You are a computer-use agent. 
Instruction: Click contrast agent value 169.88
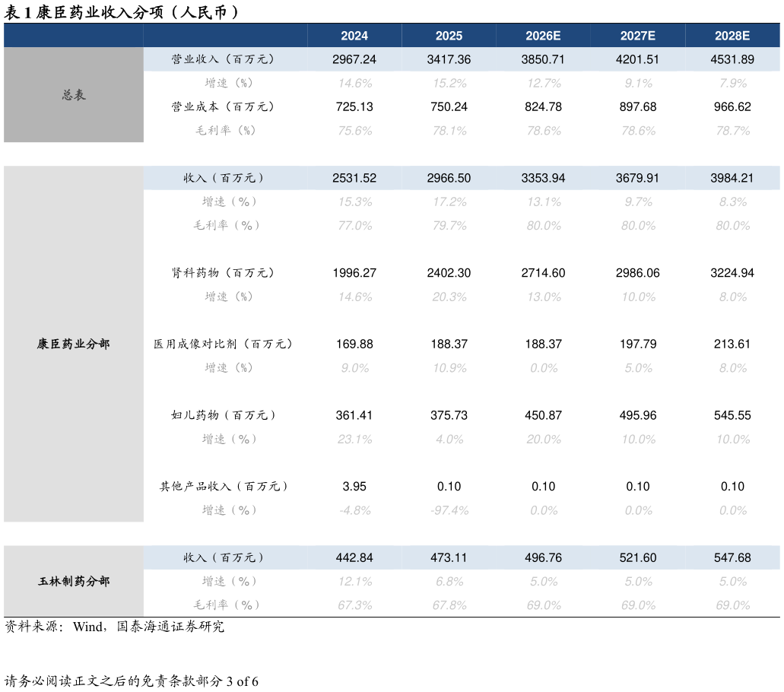click(354, 344)
